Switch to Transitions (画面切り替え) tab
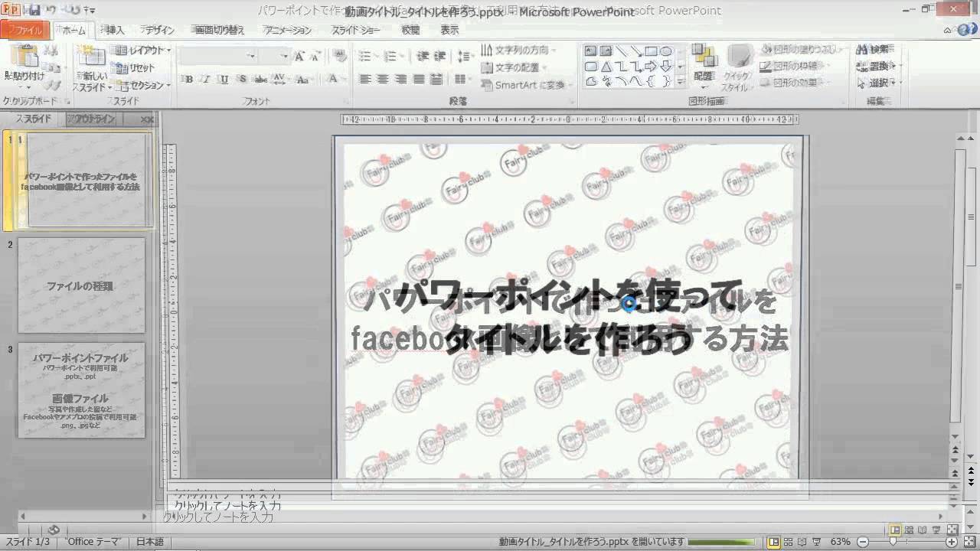 point(219,31)
